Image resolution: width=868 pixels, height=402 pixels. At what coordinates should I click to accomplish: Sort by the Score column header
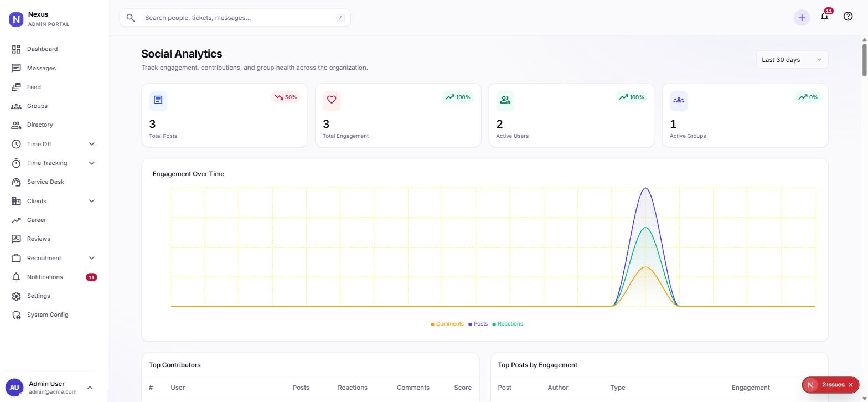click(x=463, y=388)
